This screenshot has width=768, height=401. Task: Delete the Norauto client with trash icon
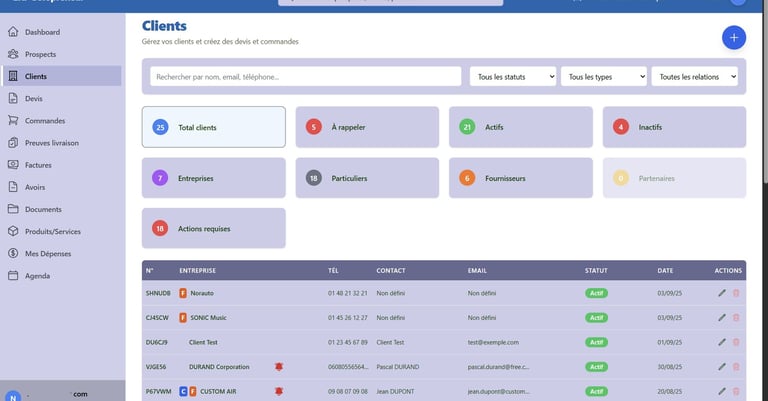[x=736, y=293]
